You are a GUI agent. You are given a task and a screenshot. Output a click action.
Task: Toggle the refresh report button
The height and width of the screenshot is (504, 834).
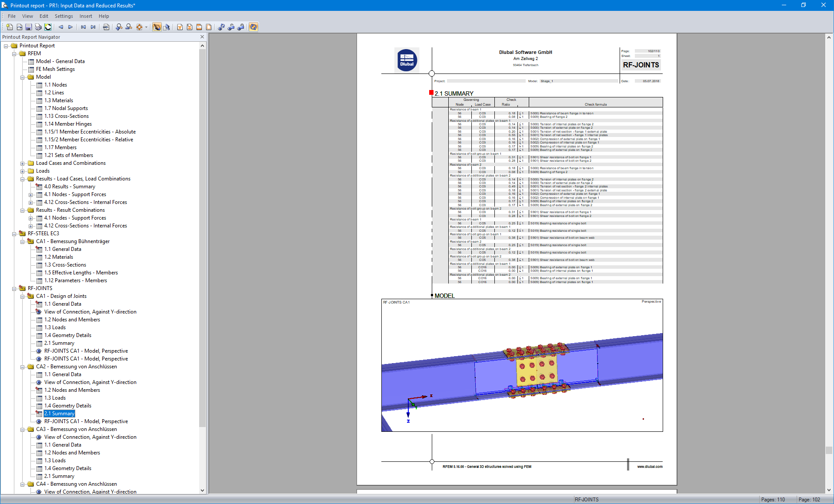[x=254, y=27]
